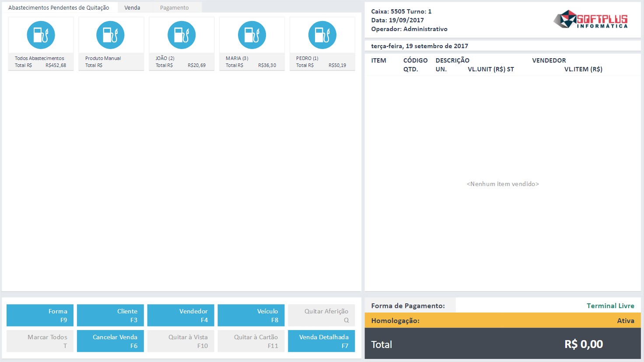Click the VL.UNIT (R$) ST column header
Image resolution: width=644 pixels, height=362 pixels.
click(x=491, y=69)
